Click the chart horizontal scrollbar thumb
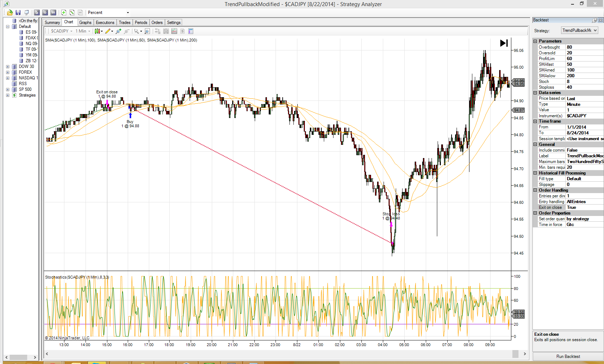604x364 pixels. click(x=515, y=354)
